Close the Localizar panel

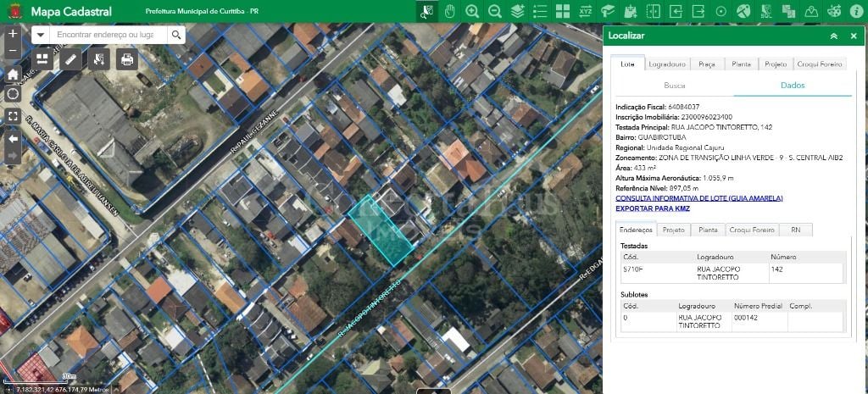coord(854,36)
